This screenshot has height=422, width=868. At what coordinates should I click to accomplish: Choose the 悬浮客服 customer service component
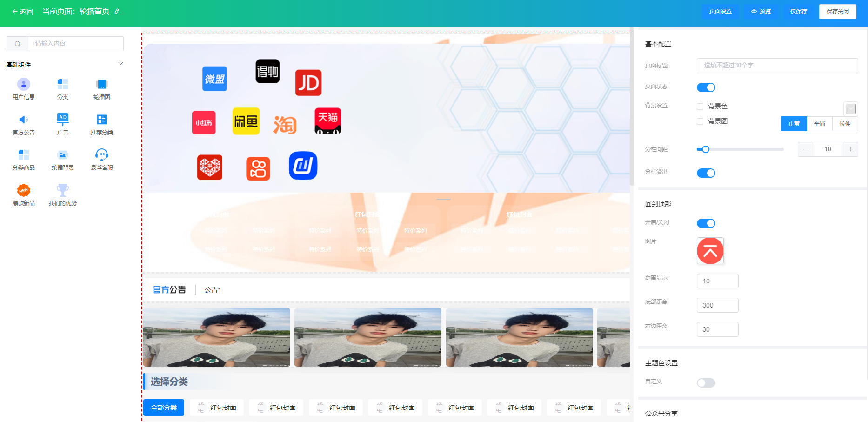coord(101,155)
